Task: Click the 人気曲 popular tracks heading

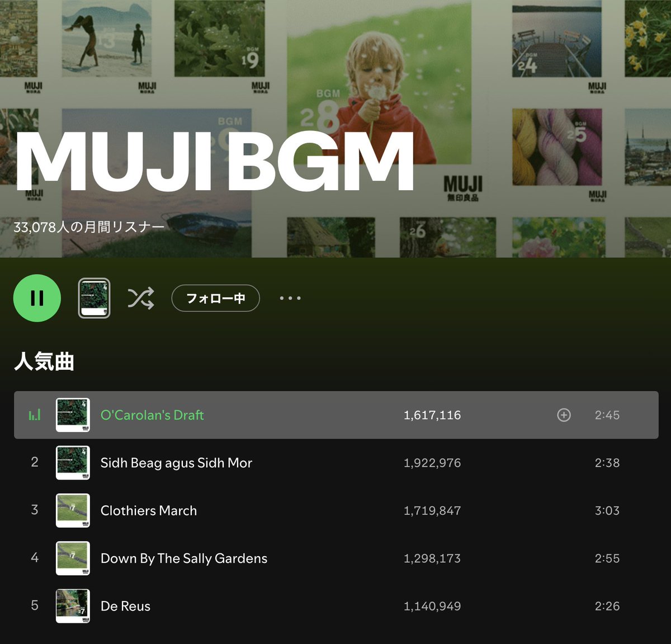Action: click(44, 361)
